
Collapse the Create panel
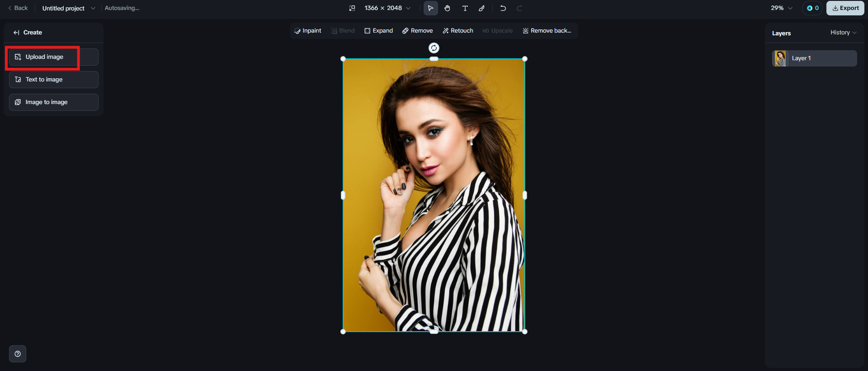pyautogui.click(x=16, y=33)
